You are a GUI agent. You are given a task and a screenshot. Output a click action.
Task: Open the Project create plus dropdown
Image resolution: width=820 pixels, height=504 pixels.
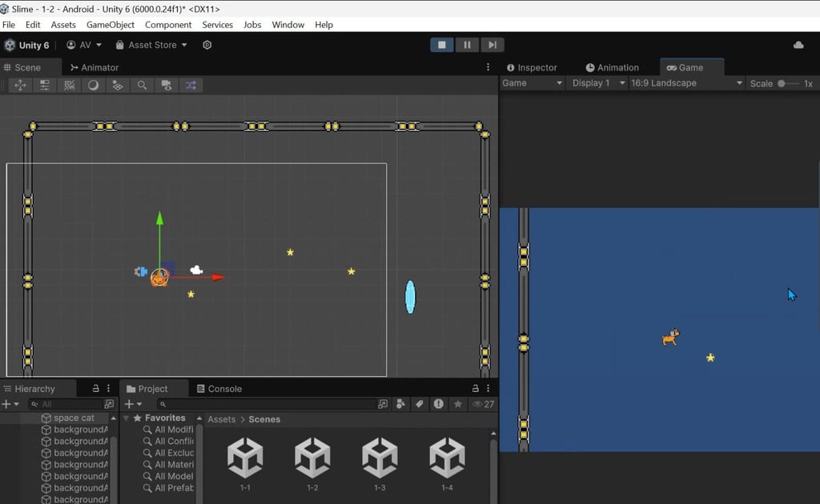click(133, 404)
